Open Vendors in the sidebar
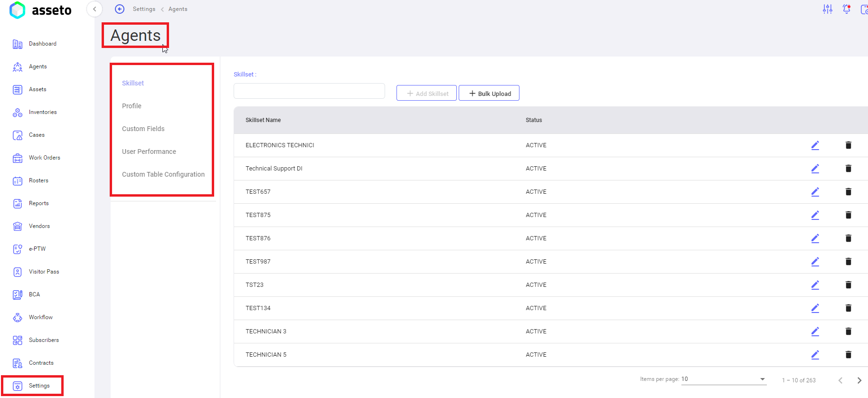This screenshot has width=868, height=398. (x=39, y=226)
